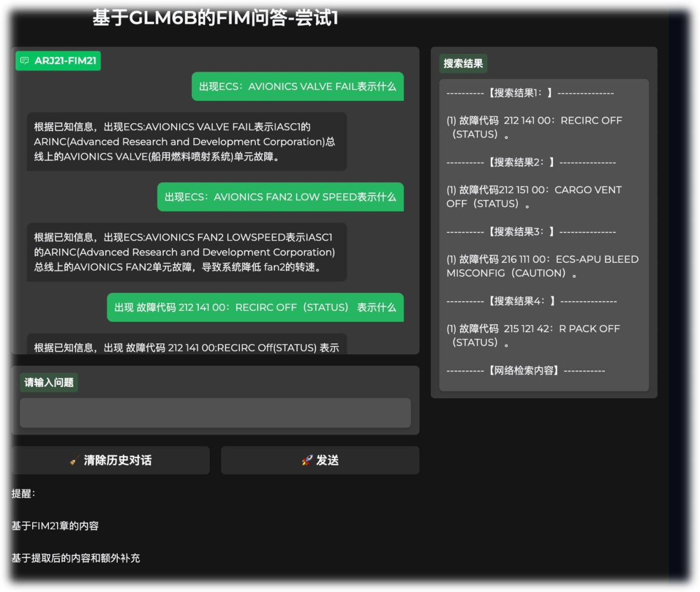Click the 【搜索结果4:】 header line

coord(532,301)
